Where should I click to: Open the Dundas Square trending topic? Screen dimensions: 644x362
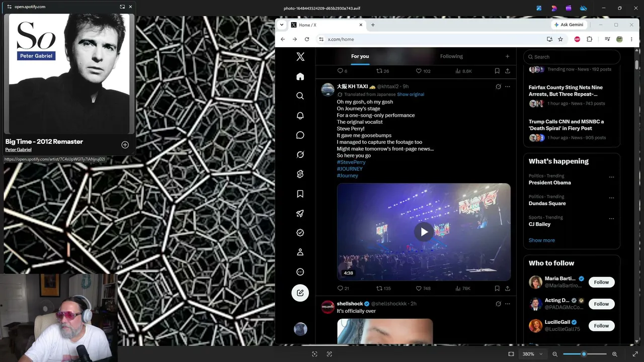click(547, 203)
